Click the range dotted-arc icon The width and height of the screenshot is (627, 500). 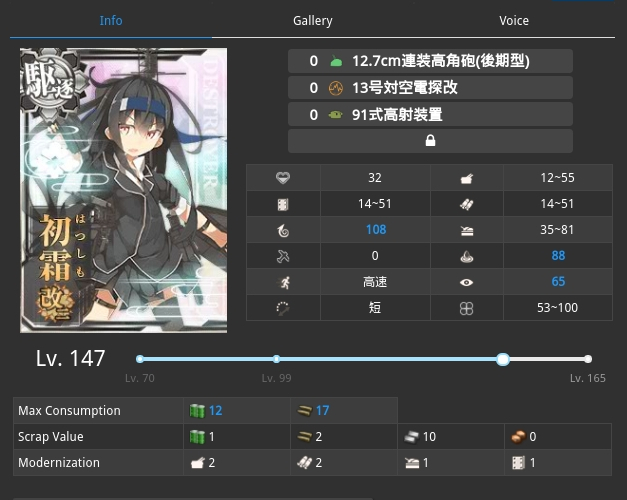(283, 308)
